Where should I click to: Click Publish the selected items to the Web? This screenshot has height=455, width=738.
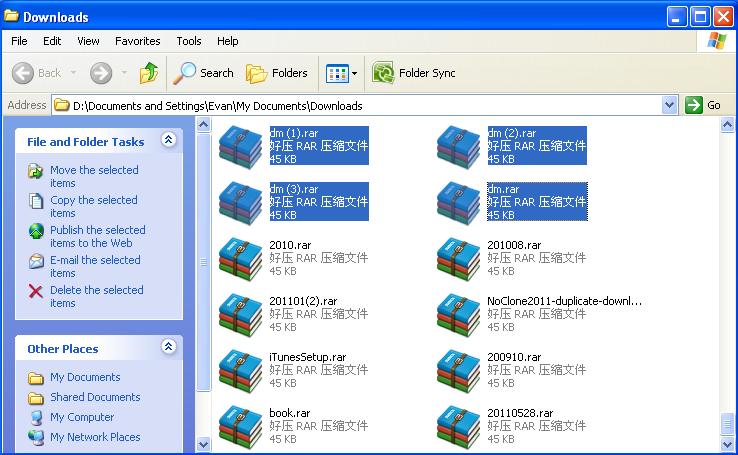coord(98,237)
